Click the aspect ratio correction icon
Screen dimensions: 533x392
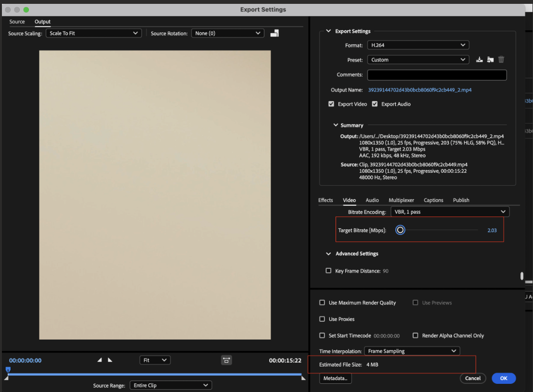(x=226, y=360)
